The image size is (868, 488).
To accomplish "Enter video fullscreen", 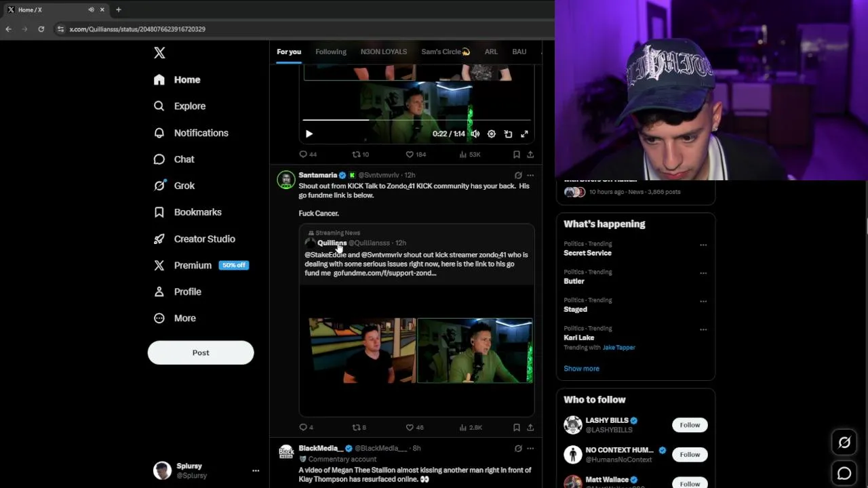I will point(524,134).
